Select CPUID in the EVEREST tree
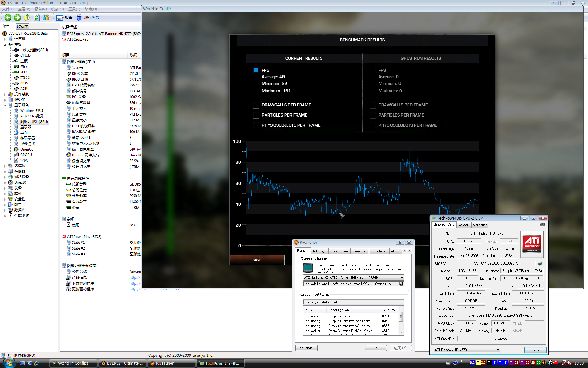This screenshot has width=588, height=368. click(x=25, y=56)
